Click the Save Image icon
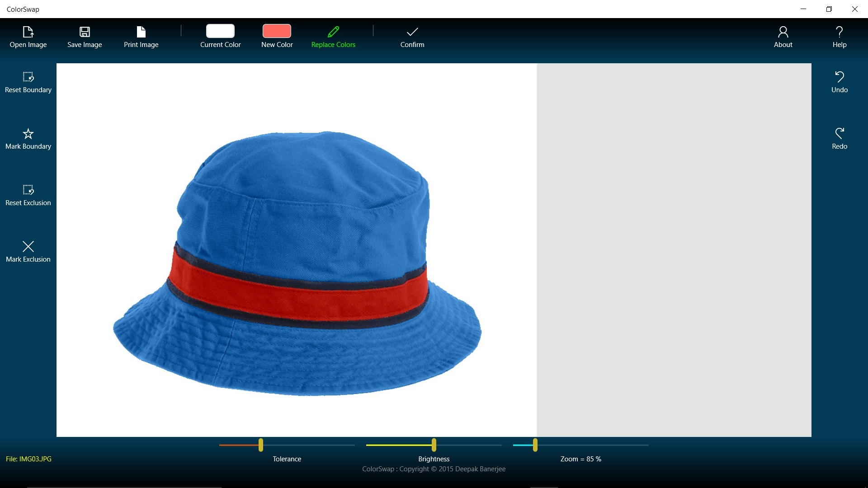This screenshot has height=488, width=868. 85,32
